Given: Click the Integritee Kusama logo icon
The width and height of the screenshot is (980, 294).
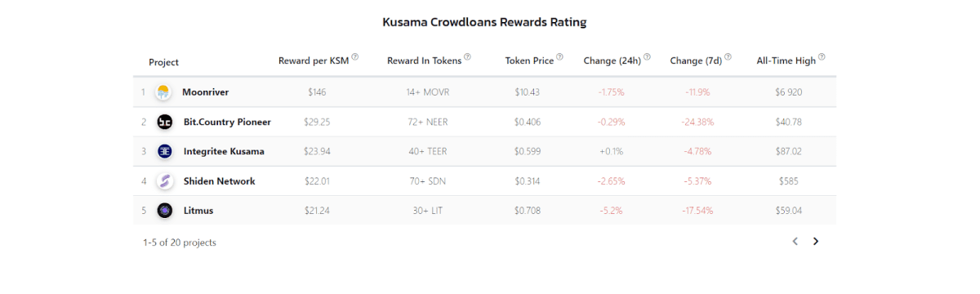Looking at the screenshot, I should click(164, 151).
